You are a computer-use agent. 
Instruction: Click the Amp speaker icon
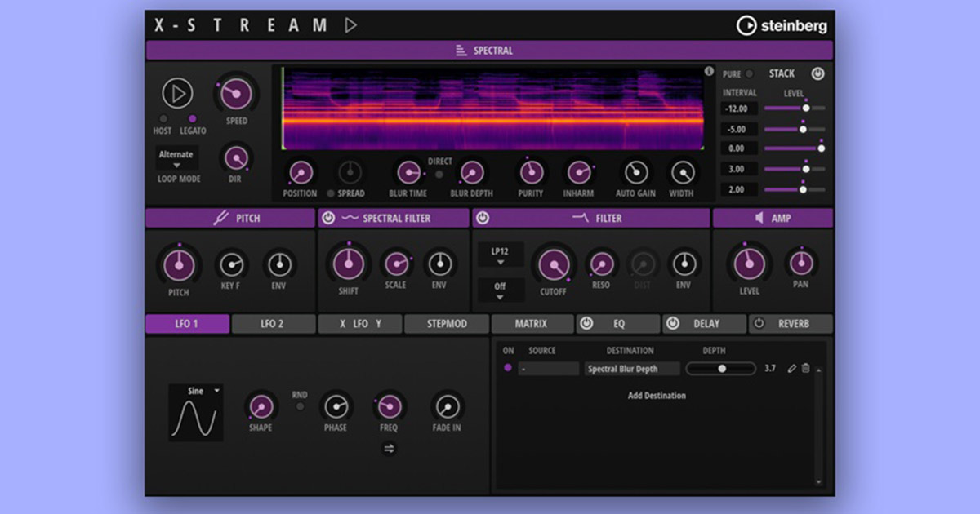point(759,218)
